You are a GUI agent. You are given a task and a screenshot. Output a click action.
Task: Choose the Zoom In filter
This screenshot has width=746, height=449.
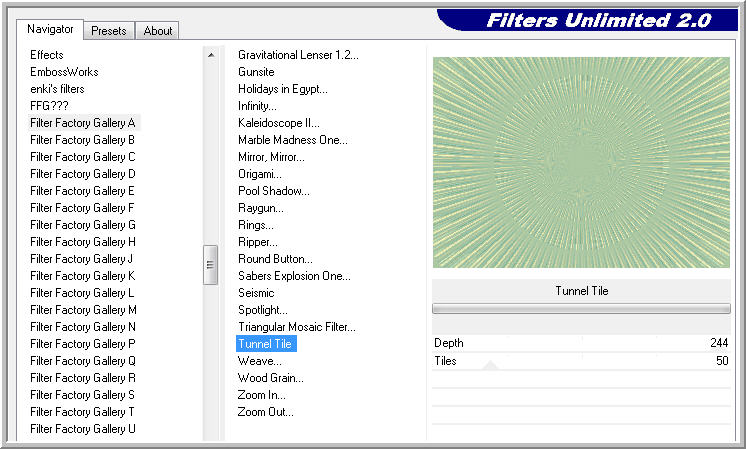pos(262,395)
